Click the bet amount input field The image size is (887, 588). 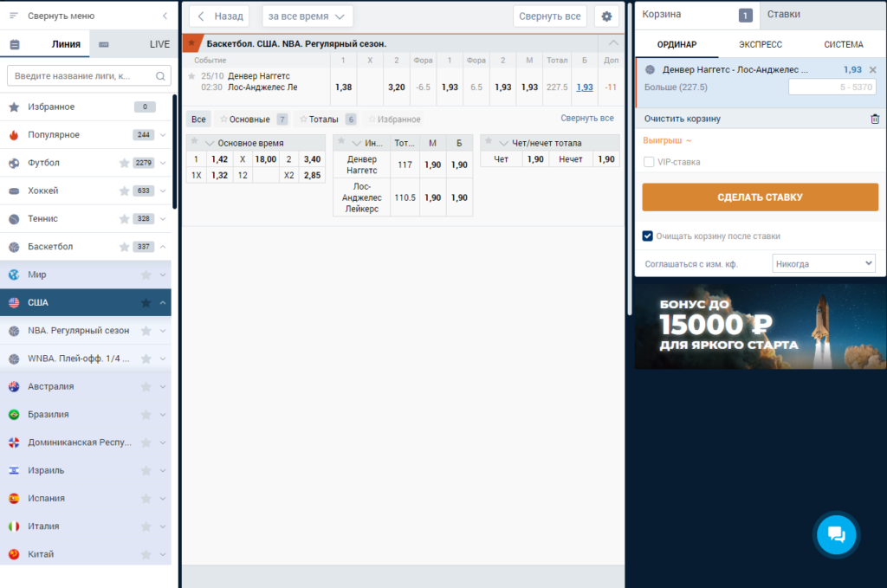click(832, 87)
